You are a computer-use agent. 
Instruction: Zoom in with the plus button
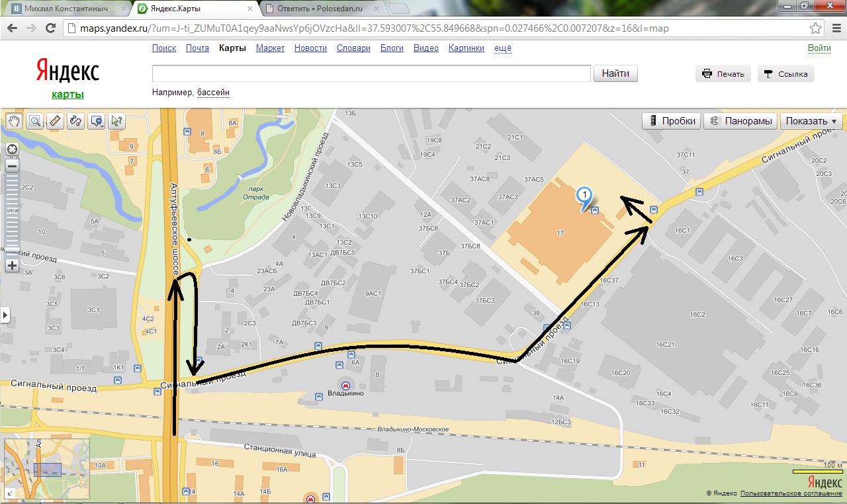pyautogui.click(x=12, y=266)
